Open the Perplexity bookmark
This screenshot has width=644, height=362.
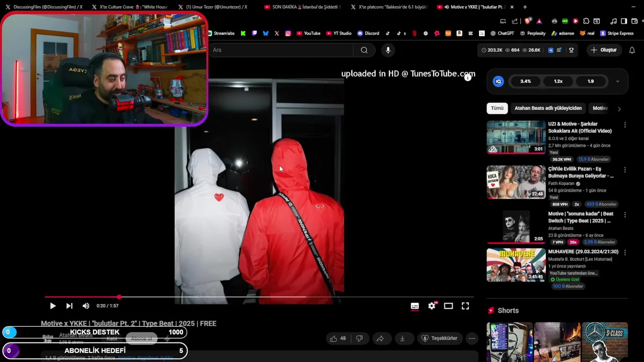point(533,33)
